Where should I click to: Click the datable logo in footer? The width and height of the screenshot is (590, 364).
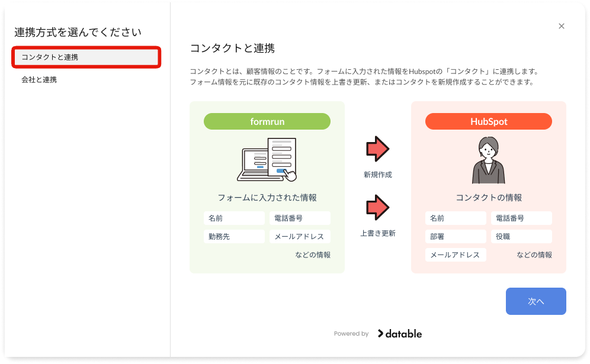coord(400,334)
